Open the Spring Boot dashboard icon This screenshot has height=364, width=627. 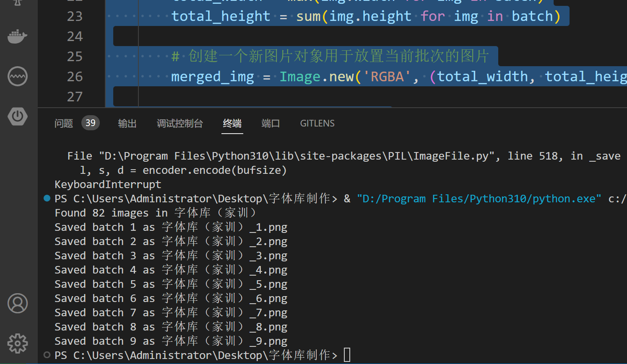pos(18,116)
